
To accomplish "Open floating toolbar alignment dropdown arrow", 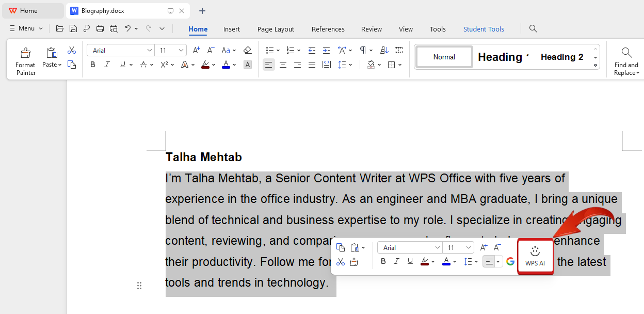I will pos(498,261).
